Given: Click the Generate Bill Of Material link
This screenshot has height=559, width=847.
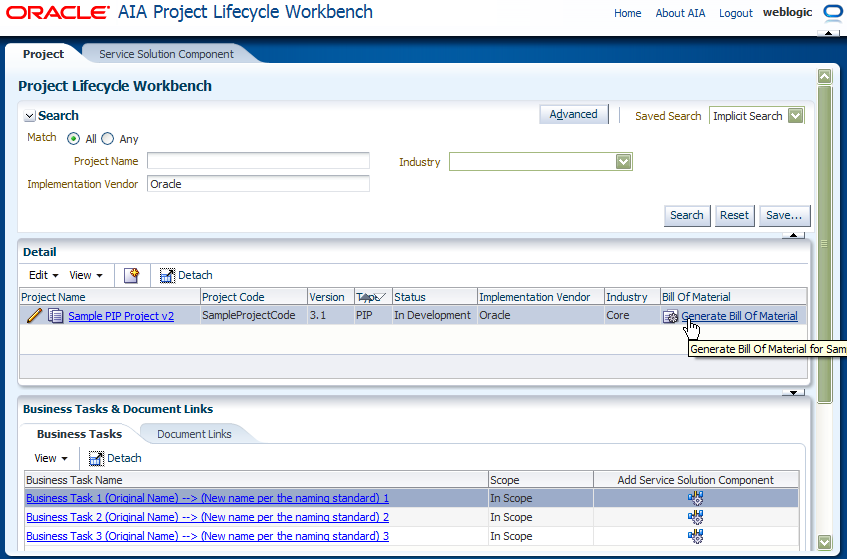Looking at the screenshot, I should click(739, 316).
